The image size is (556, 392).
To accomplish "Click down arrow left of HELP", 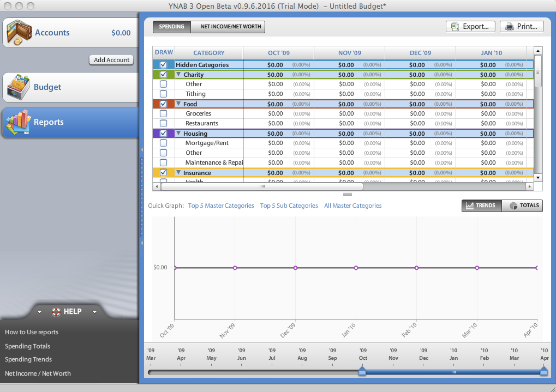I will click(39, 312).
